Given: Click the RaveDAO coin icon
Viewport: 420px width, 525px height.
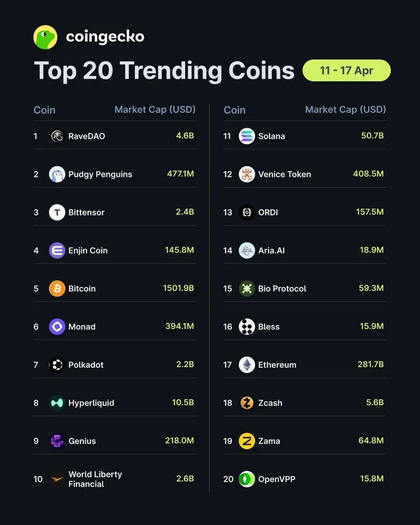Looking at the screenshot, I should 57,136.
